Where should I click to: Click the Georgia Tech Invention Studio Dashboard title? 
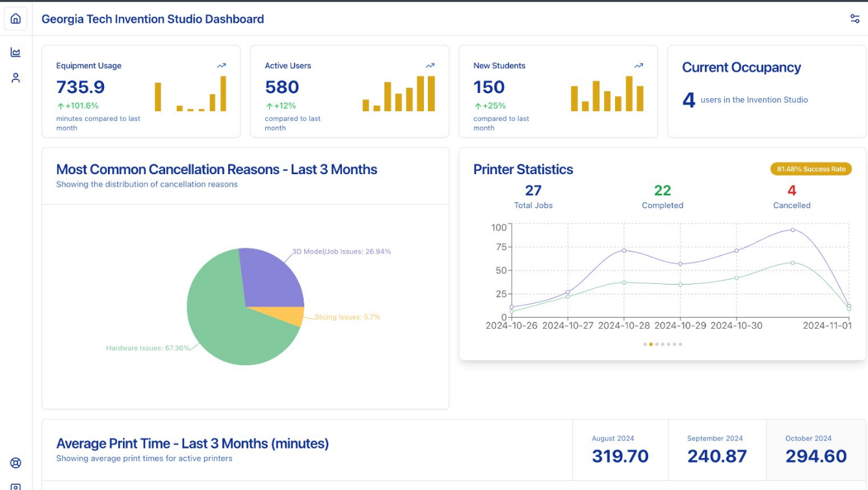click(153, 19)
